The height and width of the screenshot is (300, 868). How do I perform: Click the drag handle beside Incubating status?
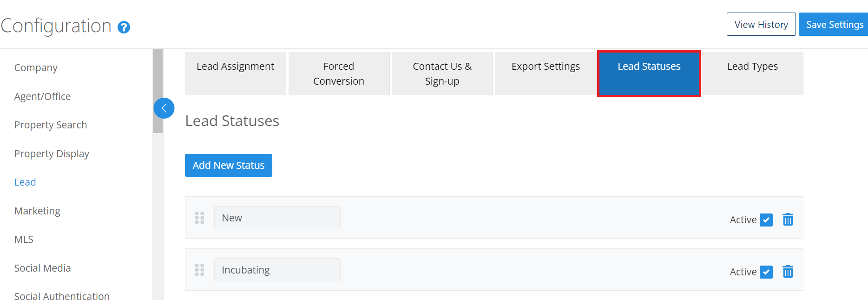(x=199, y=270)
